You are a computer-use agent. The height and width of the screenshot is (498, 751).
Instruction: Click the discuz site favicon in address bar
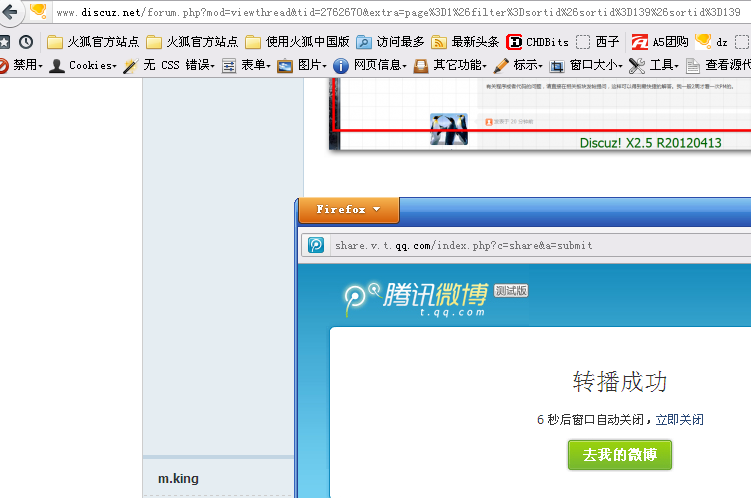tap(38, 11)
